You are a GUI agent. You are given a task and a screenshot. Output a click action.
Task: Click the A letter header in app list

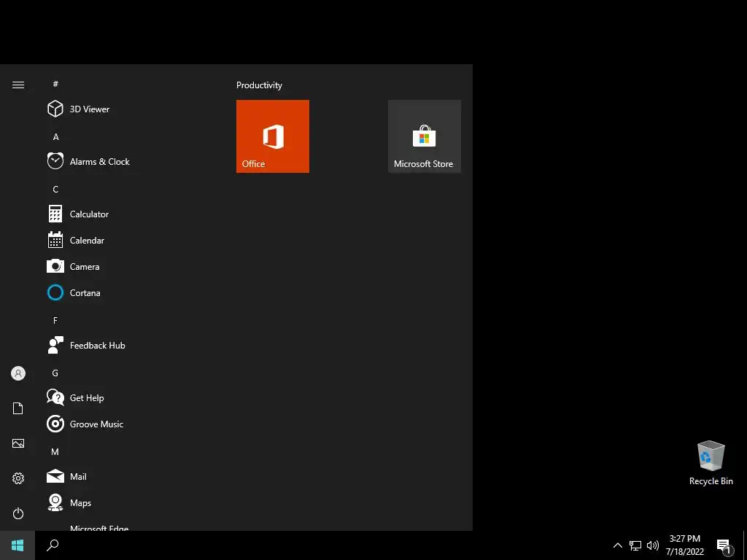(55, 136)
